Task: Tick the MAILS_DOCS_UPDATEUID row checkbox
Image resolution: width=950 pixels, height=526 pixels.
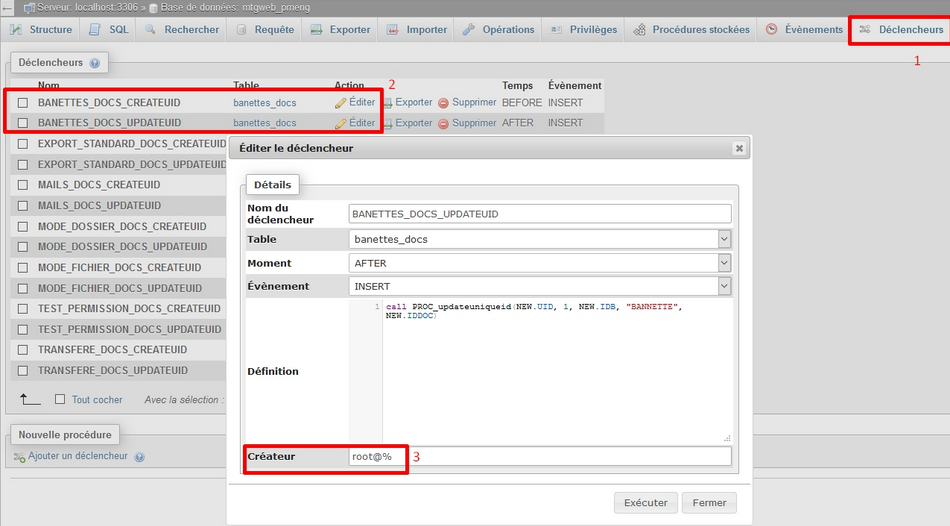Action: tap(23, 205)
